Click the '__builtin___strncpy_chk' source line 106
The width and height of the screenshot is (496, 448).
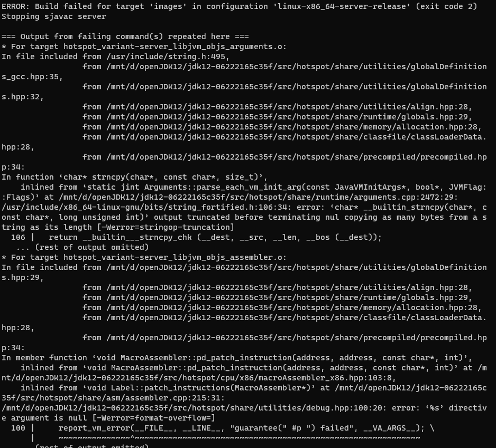[196, 237]
